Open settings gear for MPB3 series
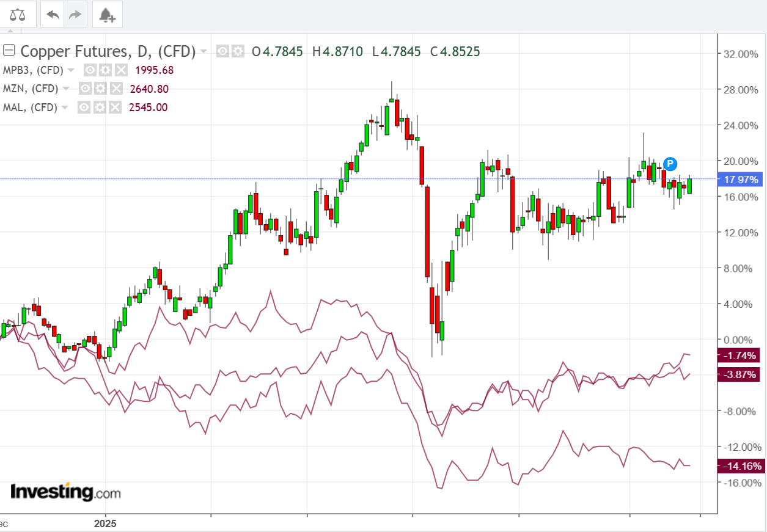This screenshot has width=767, height=532. 105,70
